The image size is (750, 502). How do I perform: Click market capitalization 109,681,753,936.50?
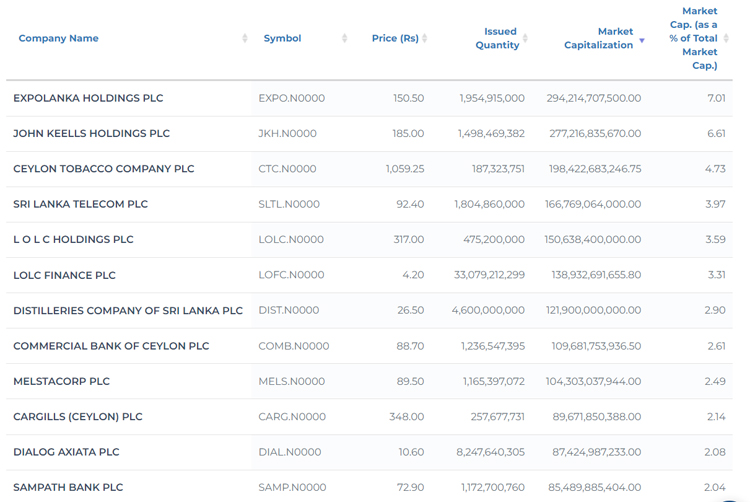596,346
